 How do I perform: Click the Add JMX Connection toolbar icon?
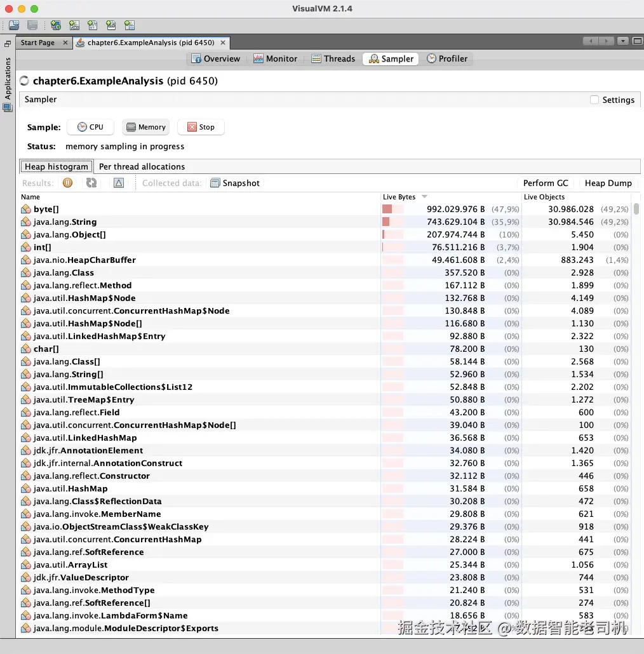[74, 25]
